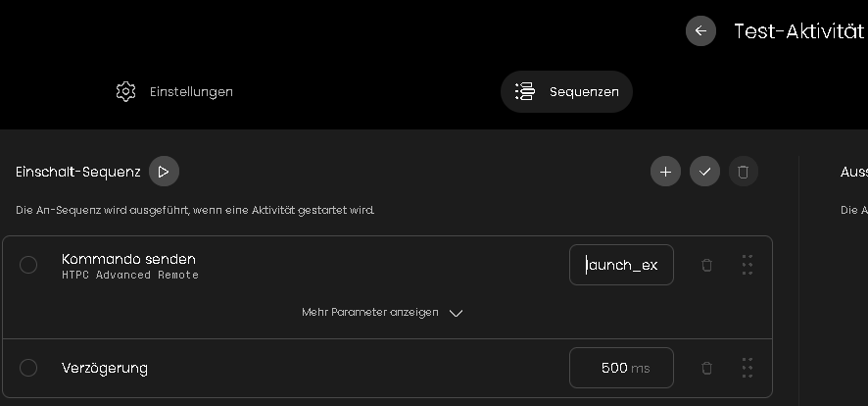
Task: Delete the Kommando senden step
Action: pyautogui.click(x=706, y=265)
